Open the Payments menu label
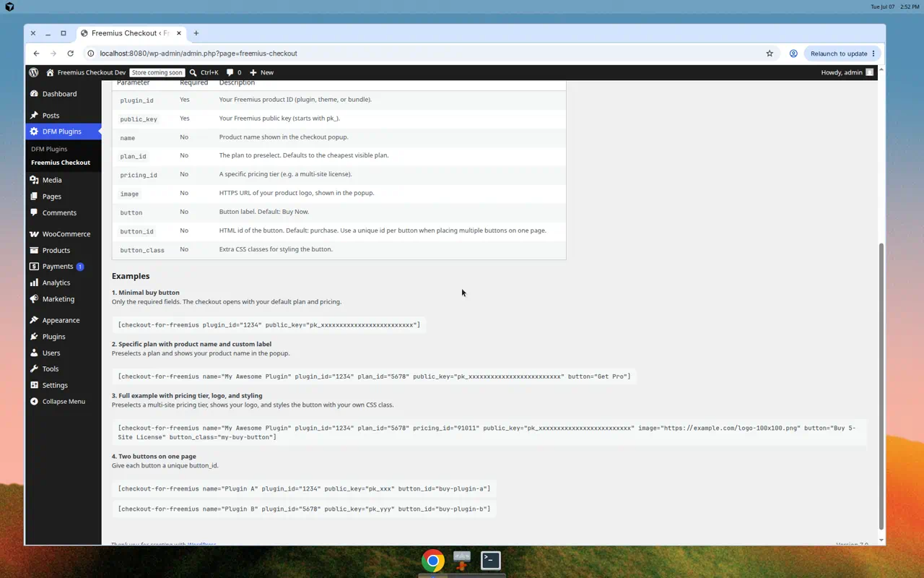This screenshot has width=924, height=578. point(58,267)
